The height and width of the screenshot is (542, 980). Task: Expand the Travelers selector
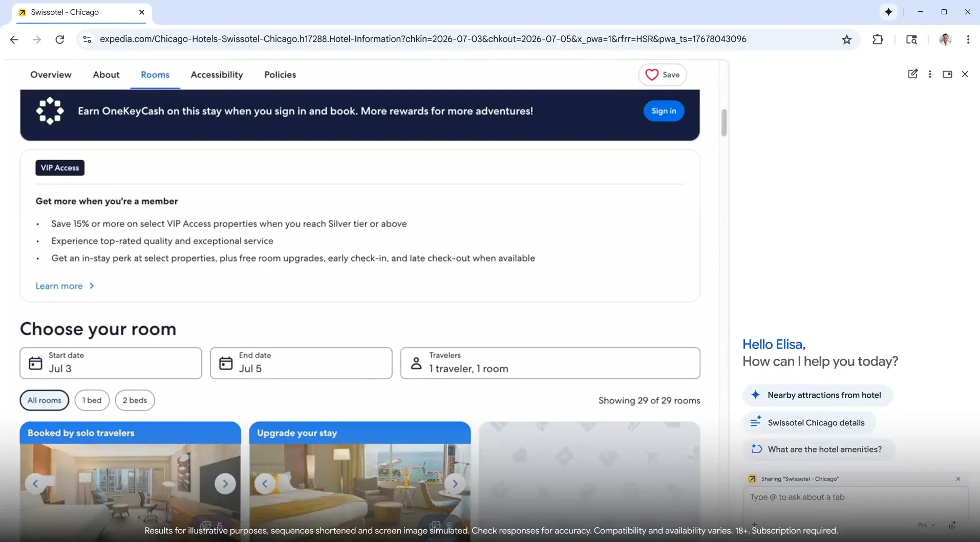point(550,363)
